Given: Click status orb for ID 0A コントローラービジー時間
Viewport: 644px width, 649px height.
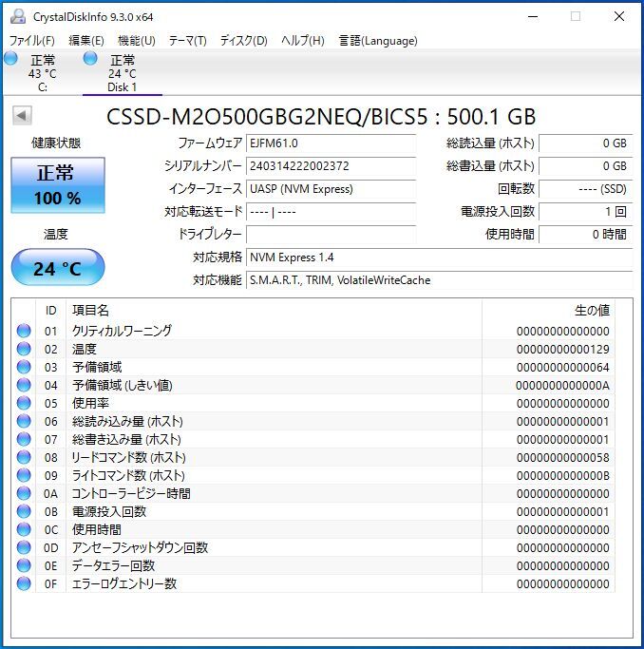Looking at the screenshot, I should [x=24, y=493].
